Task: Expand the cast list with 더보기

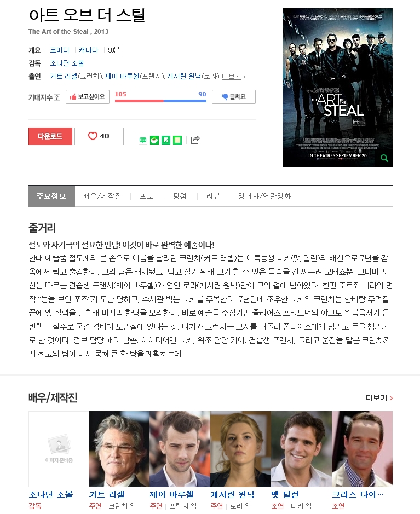Action: click(233, 77)
